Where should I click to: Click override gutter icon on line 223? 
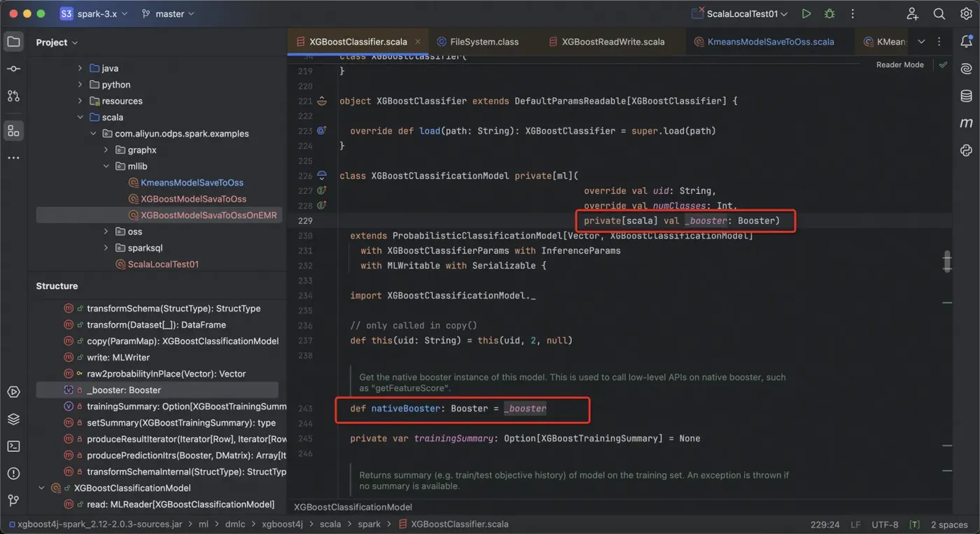(322, 131)
